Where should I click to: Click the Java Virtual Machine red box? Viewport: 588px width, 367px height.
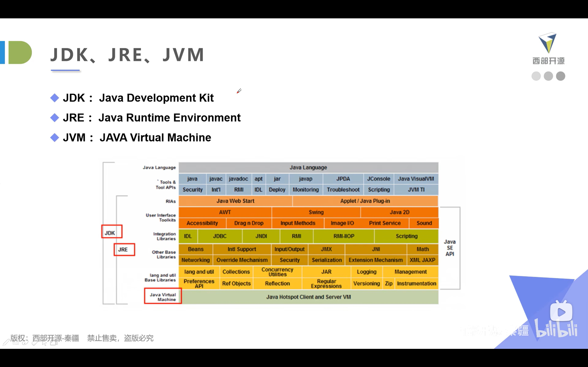(x=163, y=296)
